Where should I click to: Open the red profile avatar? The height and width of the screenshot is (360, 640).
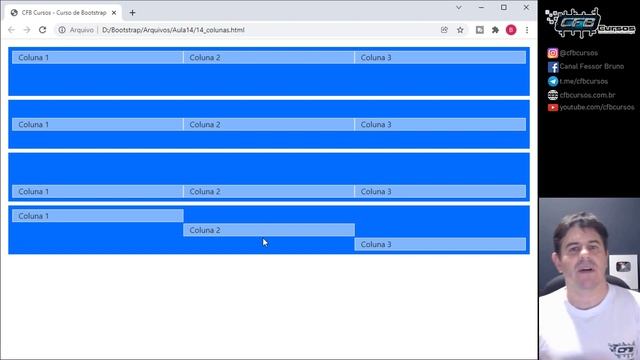tap(511, 30)
